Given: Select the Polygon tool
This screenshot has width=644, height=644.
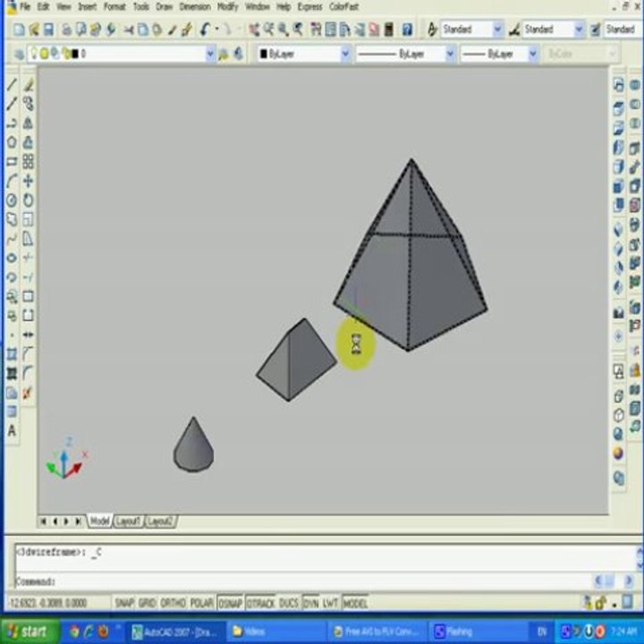Looking at the screenshot, I should [x=12, y=142].
